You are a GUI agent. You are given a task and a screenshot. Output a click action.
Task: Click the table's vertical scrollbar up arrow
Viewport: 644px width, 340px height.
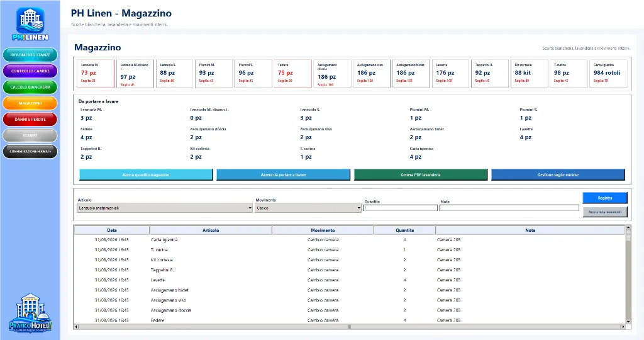click(628, 227)
